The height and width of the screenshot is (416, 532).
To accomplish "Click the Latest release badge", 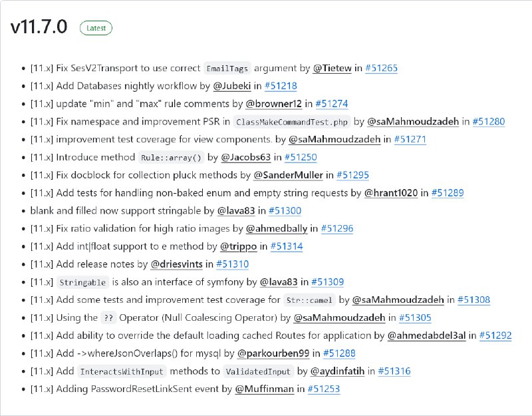I will point(96,28).
